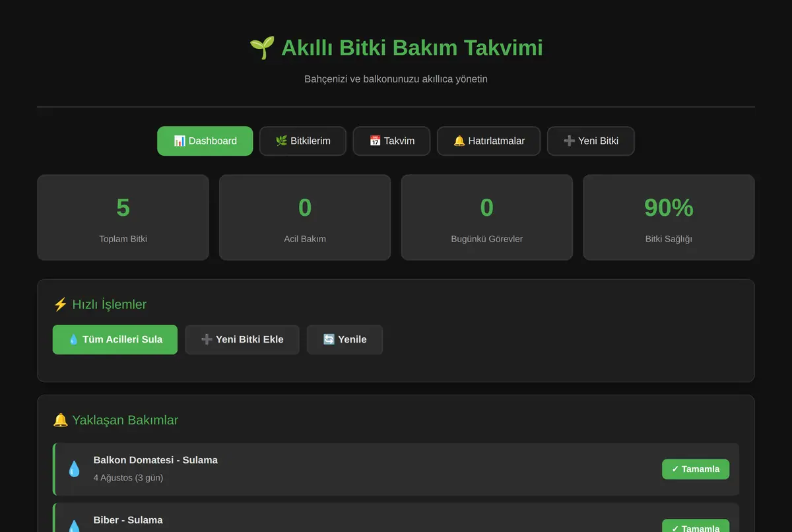792x532 pixels.
Task: Open the Dashboard tab
Action: point(205,141)
